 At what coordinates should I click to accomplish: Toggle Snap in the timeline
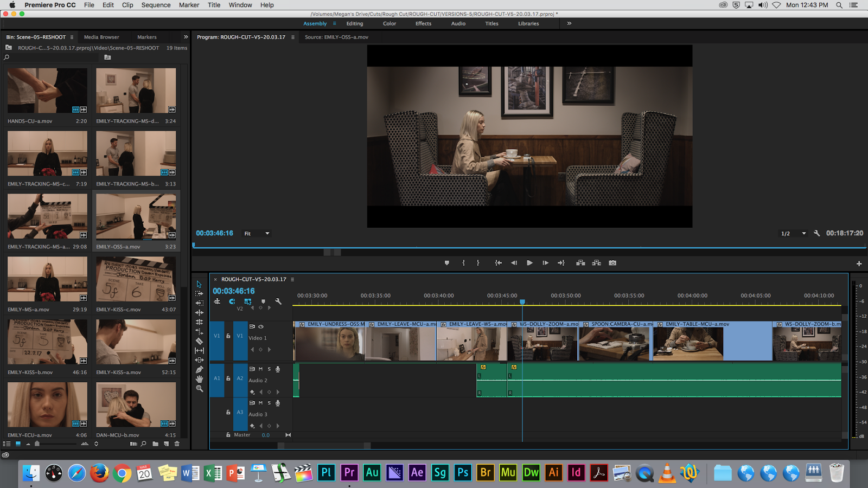232,301
